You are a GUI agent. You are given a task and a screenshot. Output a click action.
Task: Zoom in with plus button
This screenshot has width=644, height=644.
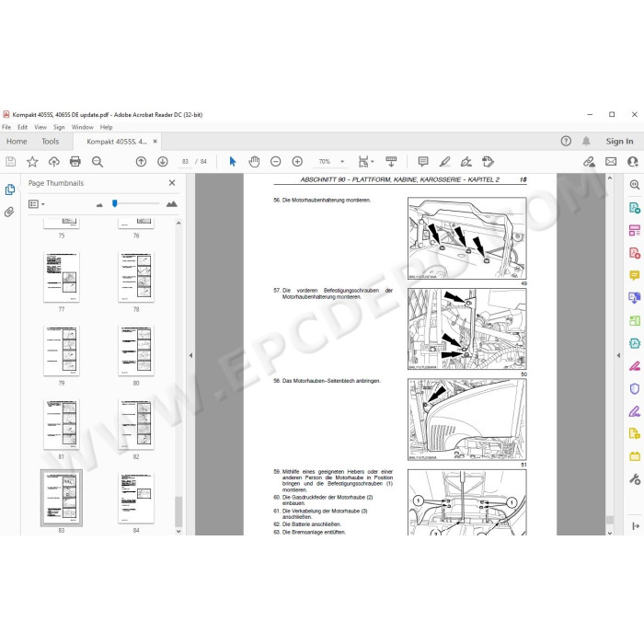tap(297, 162)
